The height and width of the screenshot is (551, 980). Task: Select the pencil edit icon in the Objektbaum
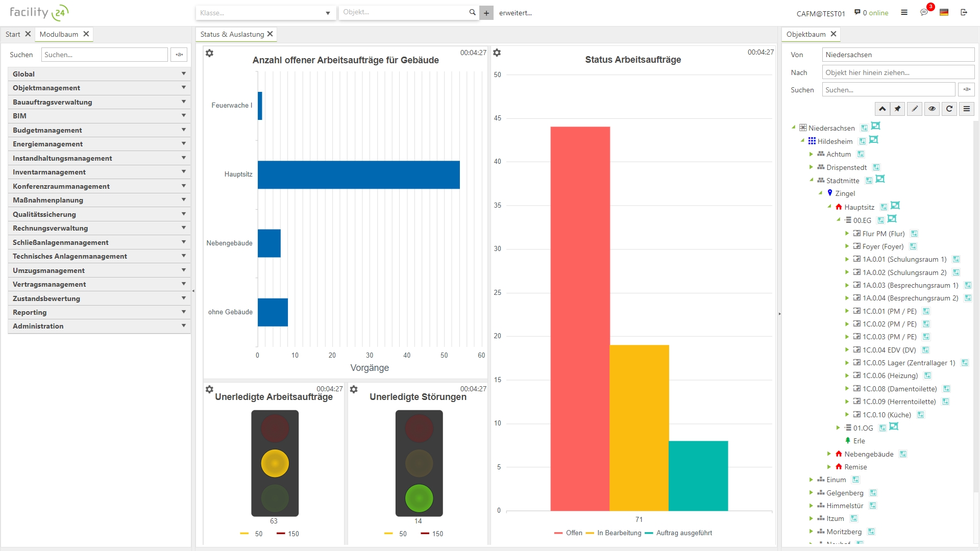(x=915, y=109)
